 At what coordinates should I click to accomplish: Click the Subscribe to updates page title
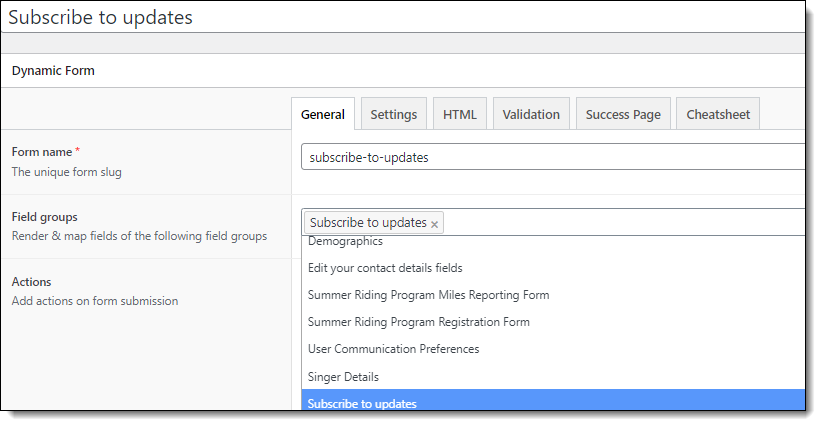pos(101,17)
